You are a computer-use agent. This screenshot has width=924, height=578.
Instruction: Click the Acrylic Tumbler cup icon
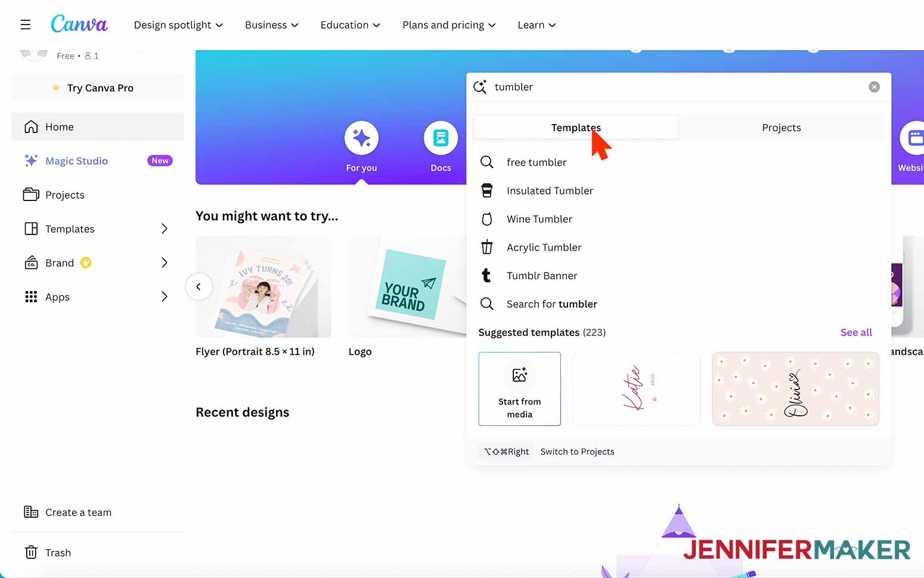coord(487,247)
